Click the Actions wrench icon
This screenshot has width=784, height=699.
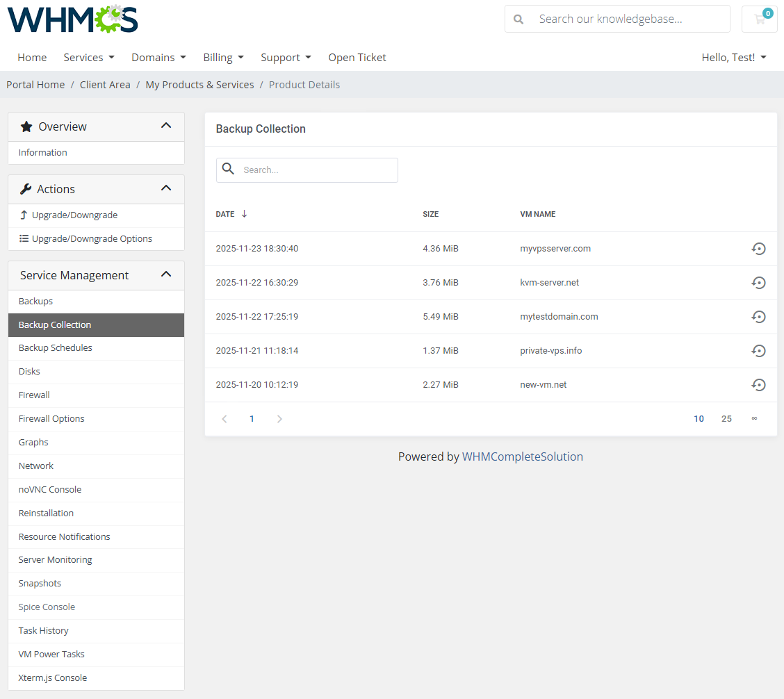pyautogui.click(x=26, y=189)
